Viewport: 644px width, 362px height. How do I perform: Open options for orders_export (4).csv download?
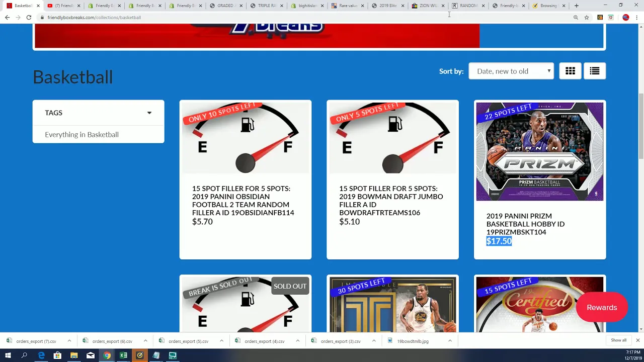pyautogui.click(x=297, y=341)
